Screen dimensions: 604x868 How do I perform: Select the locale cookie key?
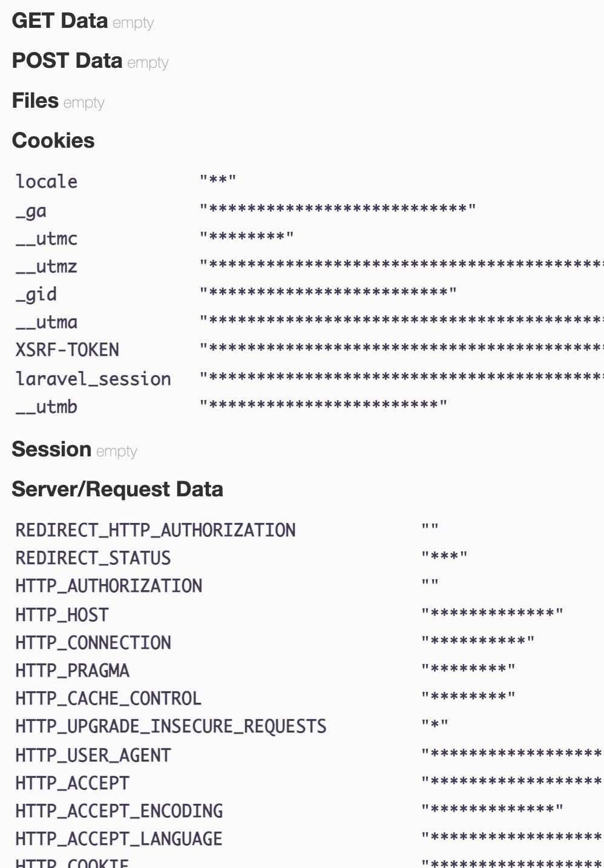[x=47, y=182]
